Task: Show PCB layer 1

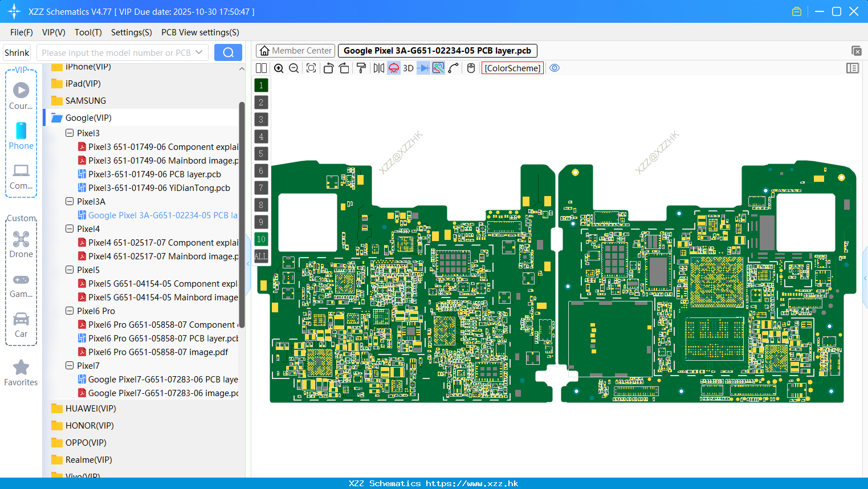Action: click(x=261, y=85)
